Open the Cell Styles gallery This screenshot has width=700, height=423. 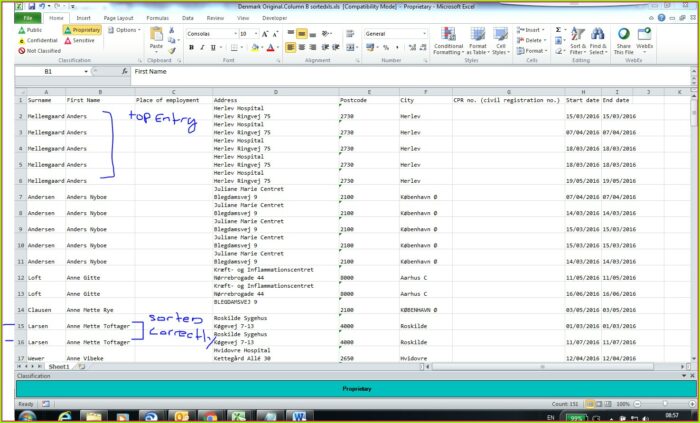click(x=500, y=41)
